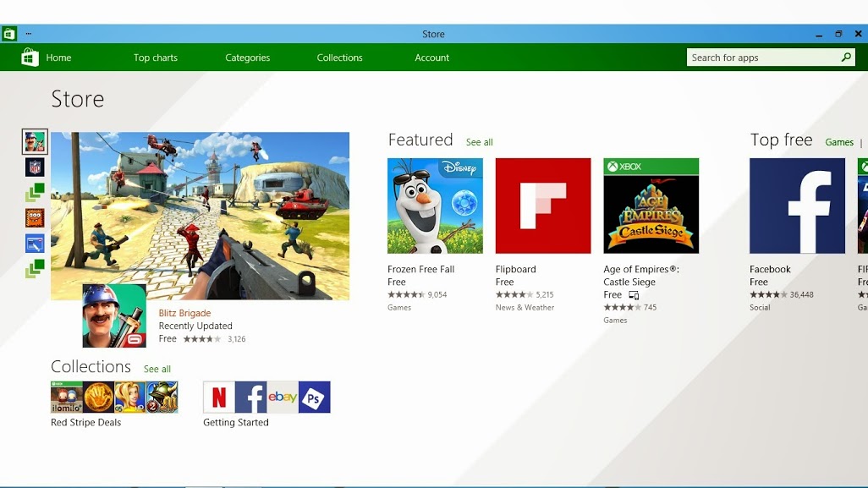
Task: Open the Flipboard app tile
Action: click(x=543, y=206)
